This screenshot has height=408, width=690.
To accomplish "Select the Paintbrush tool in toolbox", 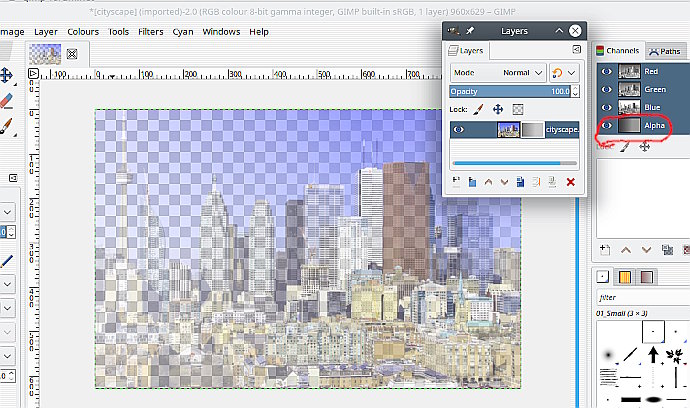I will tap(6, 126).
